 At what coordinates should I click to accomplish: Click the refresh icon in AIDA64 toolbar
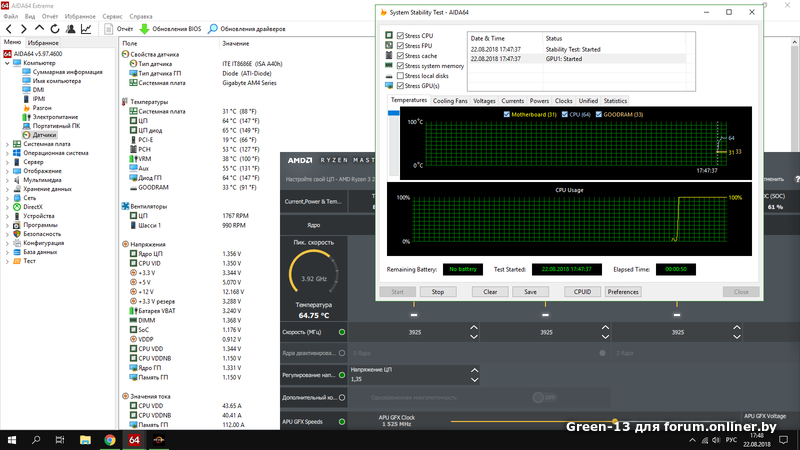(57, 29)
